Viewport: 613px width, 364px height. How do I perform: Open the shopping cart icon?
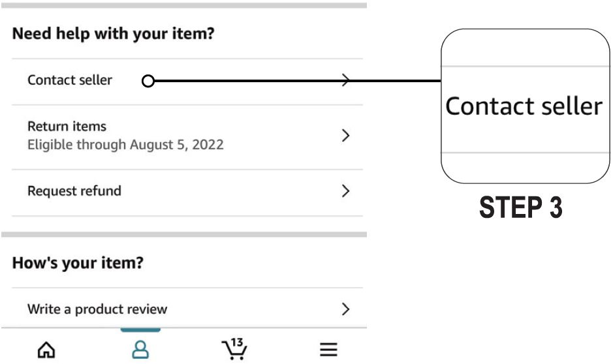click(x=235, y=351)
